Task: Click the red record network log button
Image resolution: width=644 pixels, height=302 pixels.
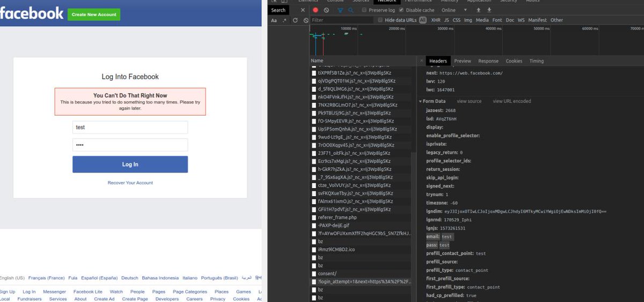Action: (316, 10)
